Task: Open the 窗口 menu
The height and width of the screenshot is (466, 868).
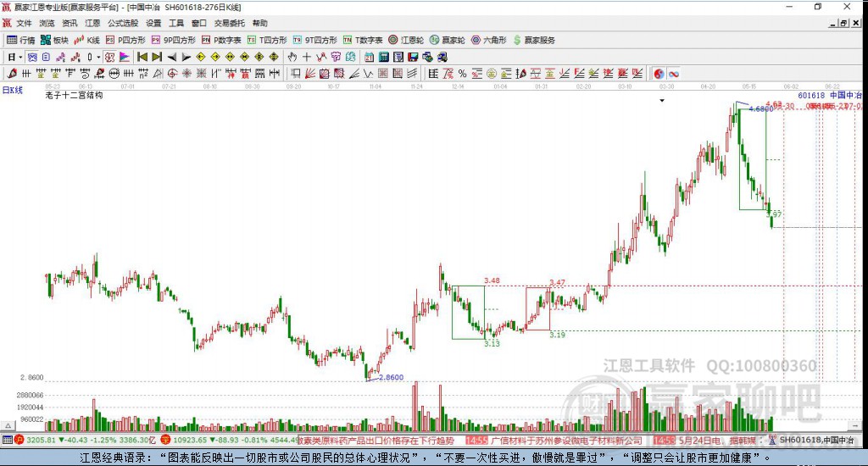Action: [198, 23]
